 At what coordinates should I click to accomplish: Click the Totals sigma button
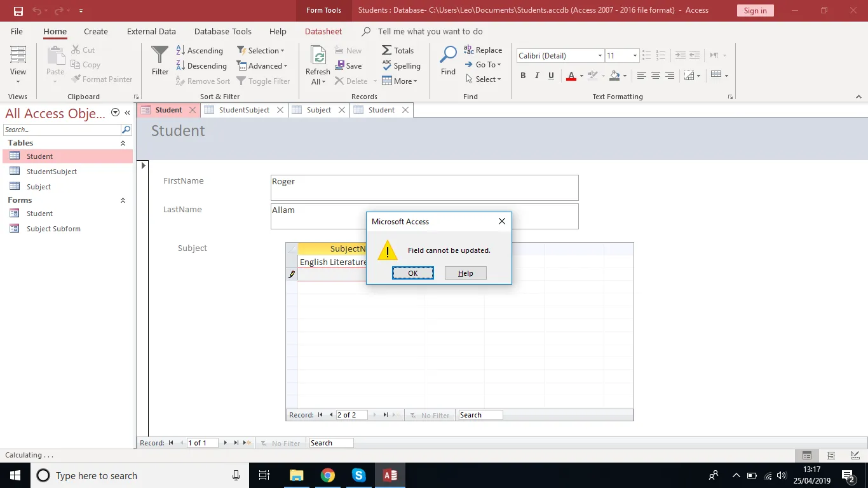[398, 51]
